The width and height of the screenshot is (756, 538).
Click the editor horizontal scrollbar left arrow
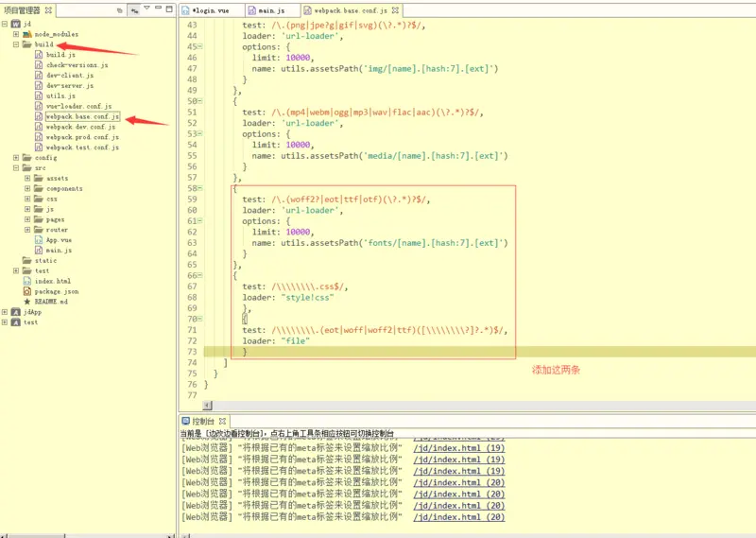[x=207, y=406]
